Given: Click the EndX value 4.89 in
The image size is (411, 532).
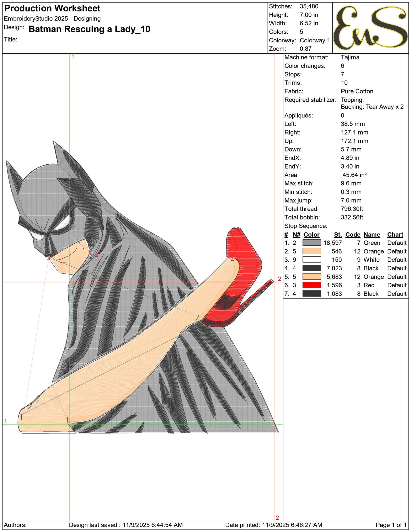Looking at the screenshot, I should coord(350,158).
